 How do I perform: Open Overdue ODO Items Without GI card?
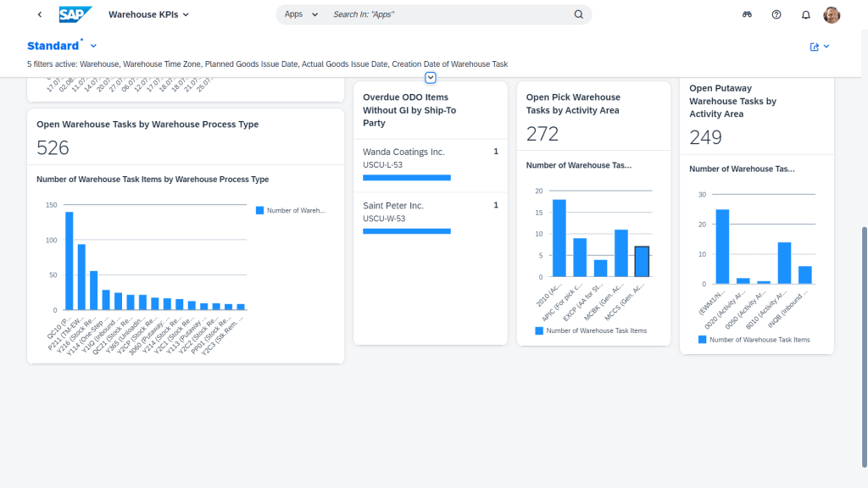[x=430, y=110]
